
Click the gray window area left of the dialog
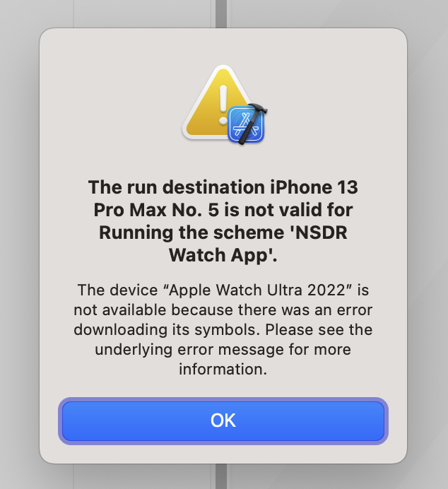[x=19, y=245]
